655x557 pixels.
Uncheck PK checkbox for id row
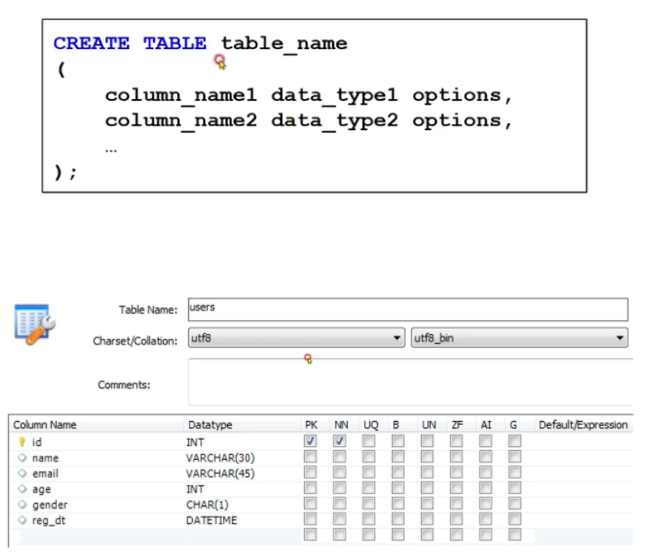pyautogui.click(x=310, y=441)
